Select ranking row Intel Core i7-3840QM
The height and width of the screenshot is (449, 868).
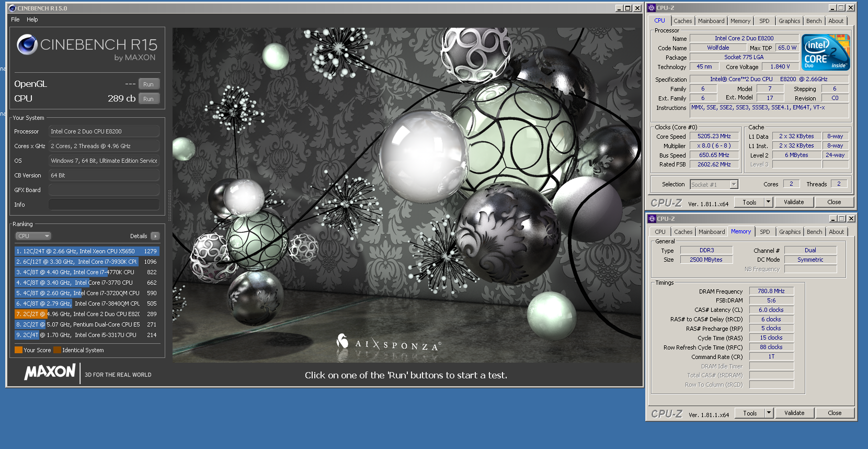[x=87, y=304]
